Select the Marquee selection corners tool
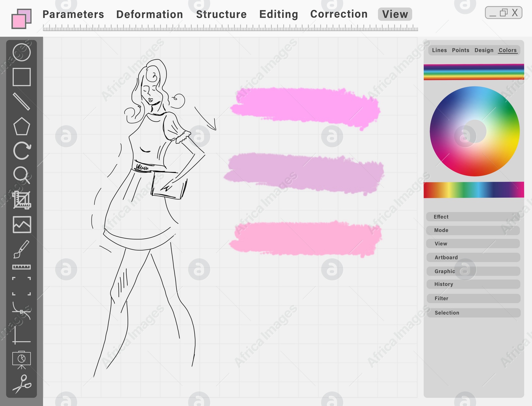The height and width of the screenshot is (406, 532). point(22,286)
